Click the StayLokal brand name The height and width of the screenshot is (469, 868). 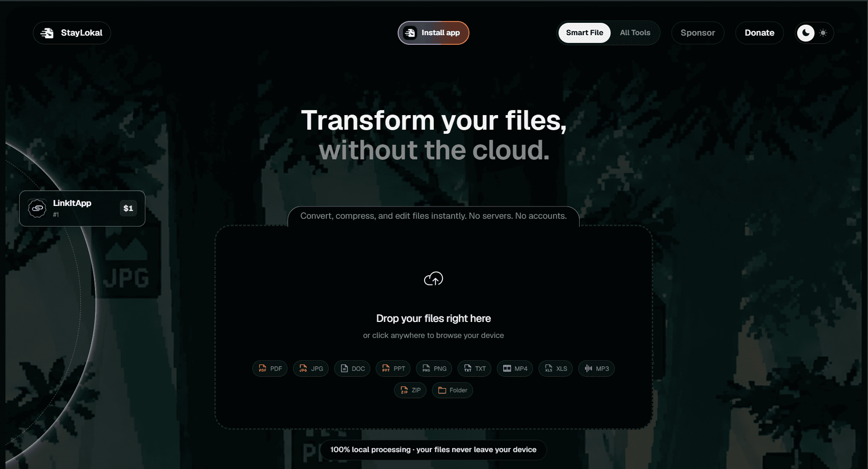click(x=82, y=33)
